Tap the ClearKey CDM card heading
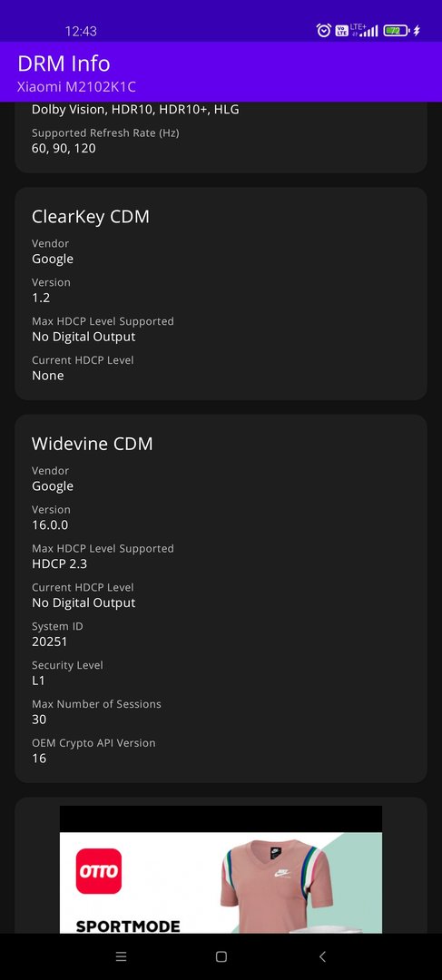Image resolution: width=442 pixels, height=980 pixels. pos(91,217)
